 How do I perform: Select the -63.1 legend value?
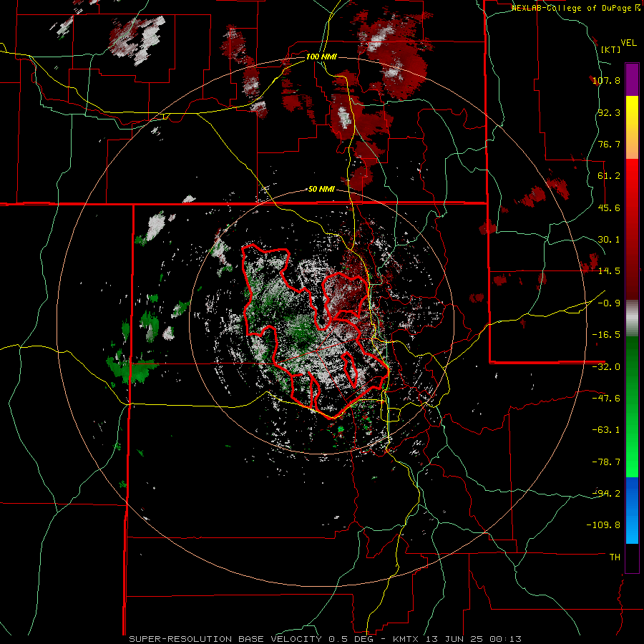(x=606, y=430)
